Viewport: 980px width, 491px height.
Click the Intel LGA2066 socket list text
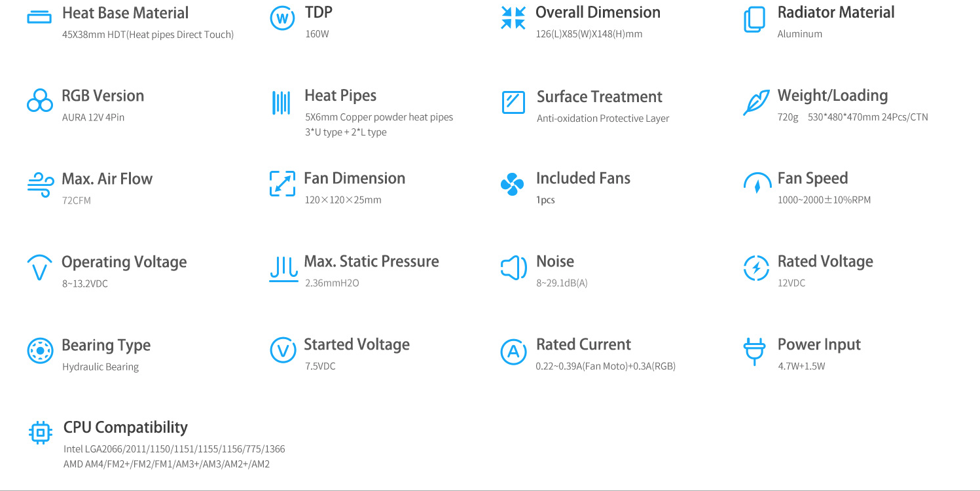[x=174, y=449]
